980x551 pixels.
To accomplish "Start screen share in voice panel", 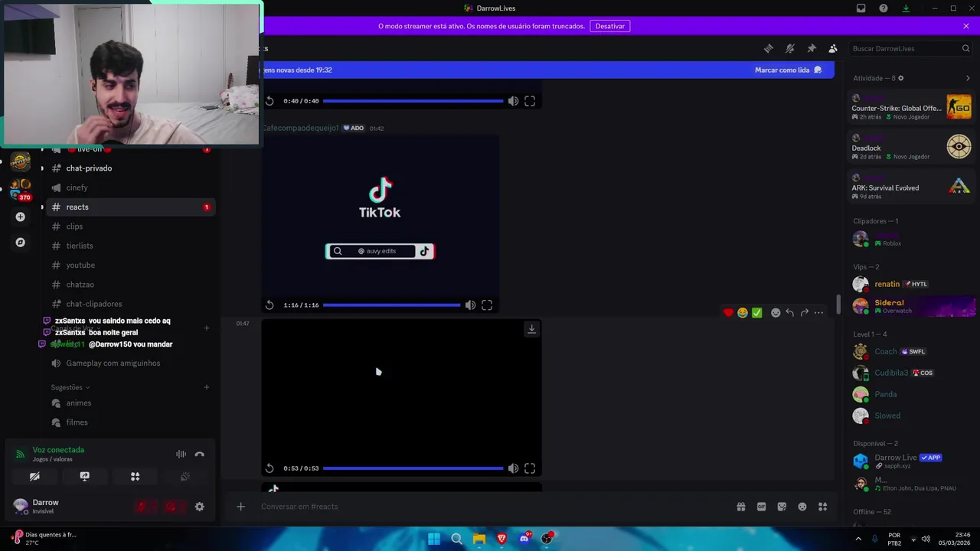I will (x=85, y=476).
